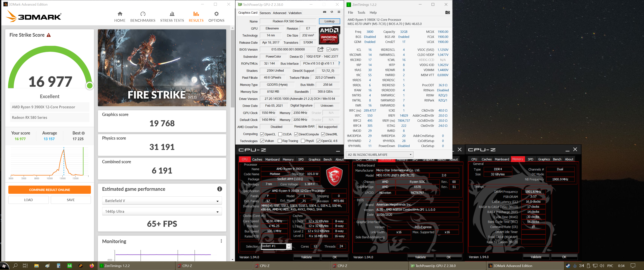
Task: Switch to GPU-Z Sensors tab
Action: point(265,13)
